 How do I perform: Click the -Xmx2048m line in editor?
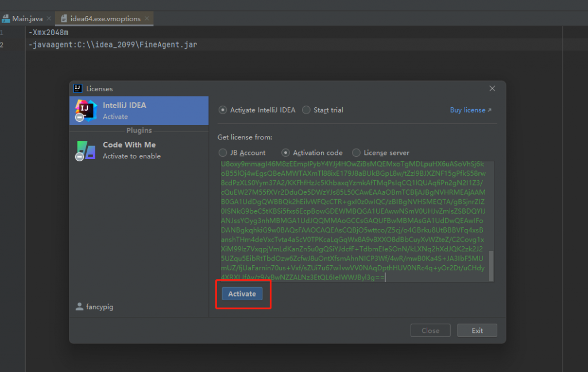click(48, 33)
